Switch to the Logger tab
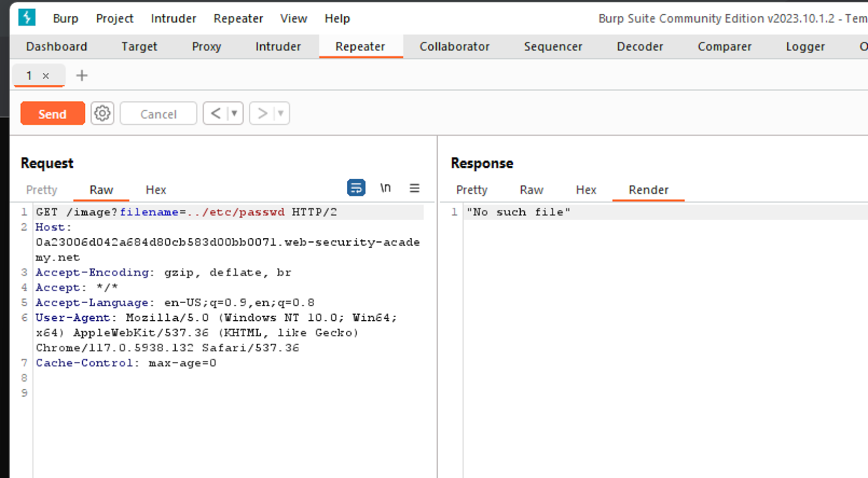The width and height of the screenshot is (868, 478). click(806, 47)
